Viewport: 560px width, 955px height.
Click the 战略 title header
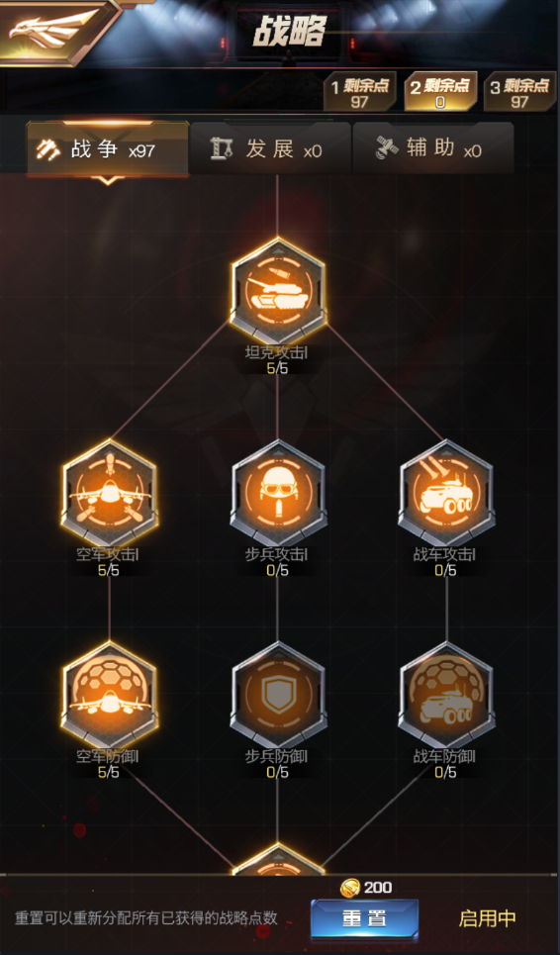click(290, 30)
